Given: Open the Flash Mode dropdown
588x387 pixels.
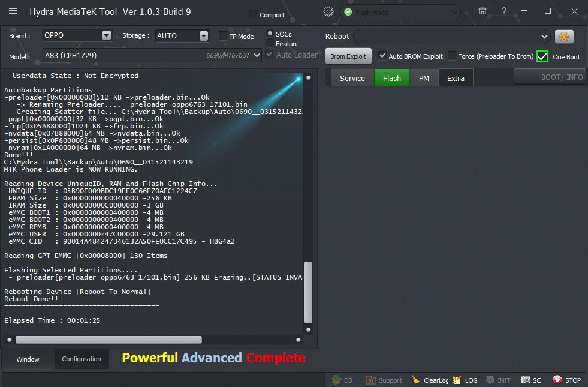Looking at the screenshot, I should (x=400, y=13).
